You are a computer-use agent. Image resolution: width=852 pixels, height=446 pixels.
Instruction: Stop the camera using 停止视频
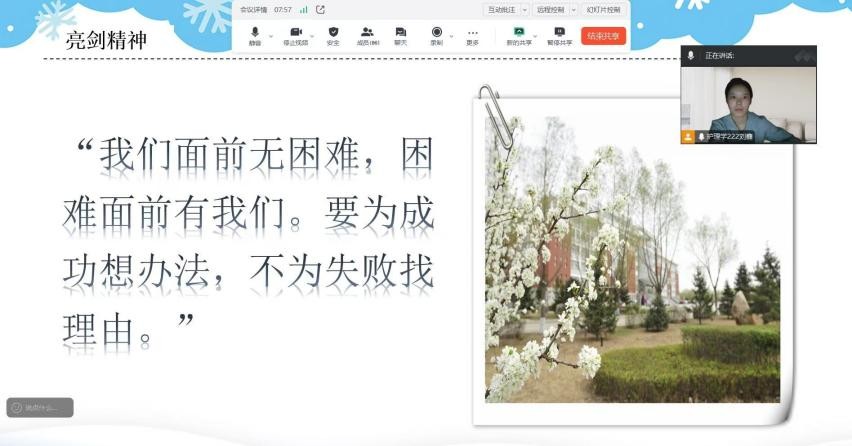tap(296, 34)
